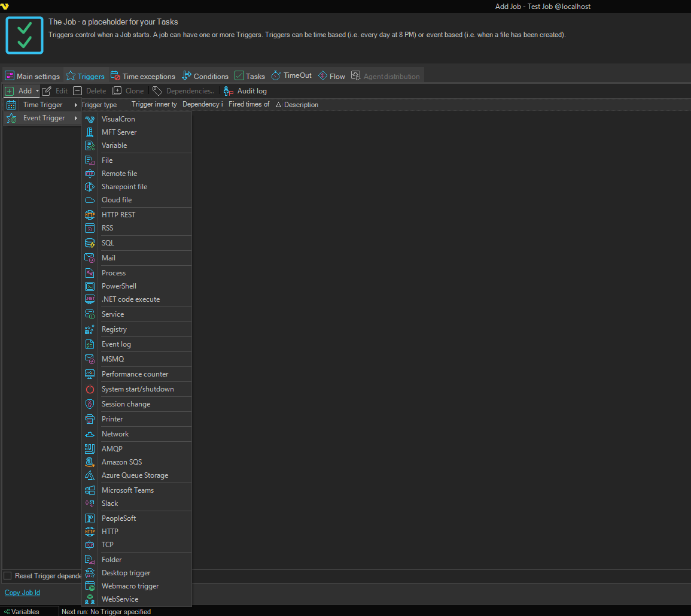Click the System start/shutdown power icon
691x616 pixels.
[90, 389]
